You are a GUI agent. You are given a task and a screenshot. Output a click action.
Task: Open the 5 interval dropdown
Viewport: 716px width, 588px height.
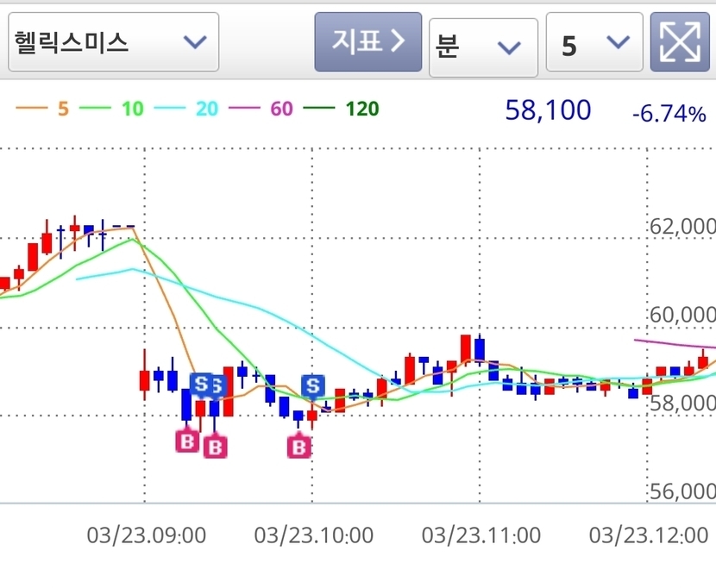click(594, 43)
